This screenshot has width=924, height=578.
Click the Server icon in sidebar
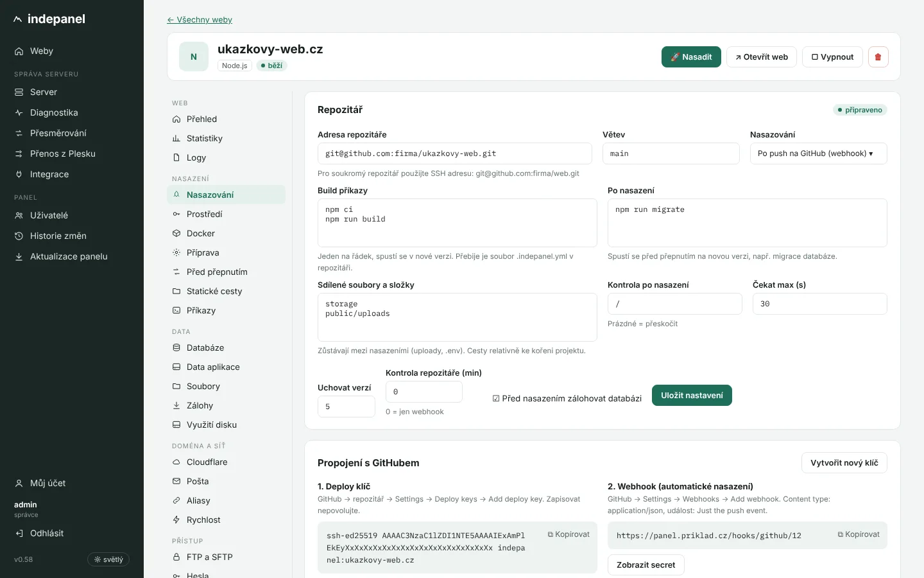(19, 92)
